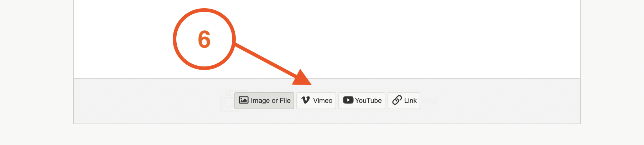Click the faded "links" text right of Link
The width and height of the screenshot is (644, 145).
(429, 101)
